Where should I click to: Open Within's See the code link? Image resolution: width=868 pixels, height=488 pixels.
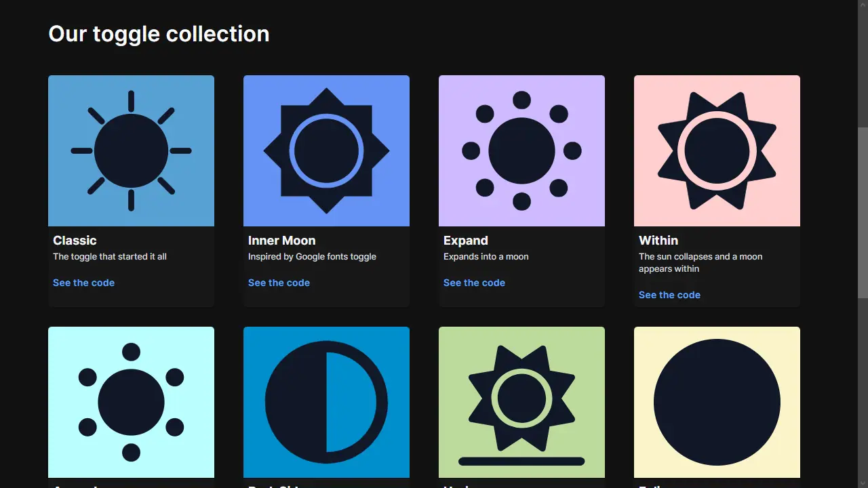click(x=669, y=295)
